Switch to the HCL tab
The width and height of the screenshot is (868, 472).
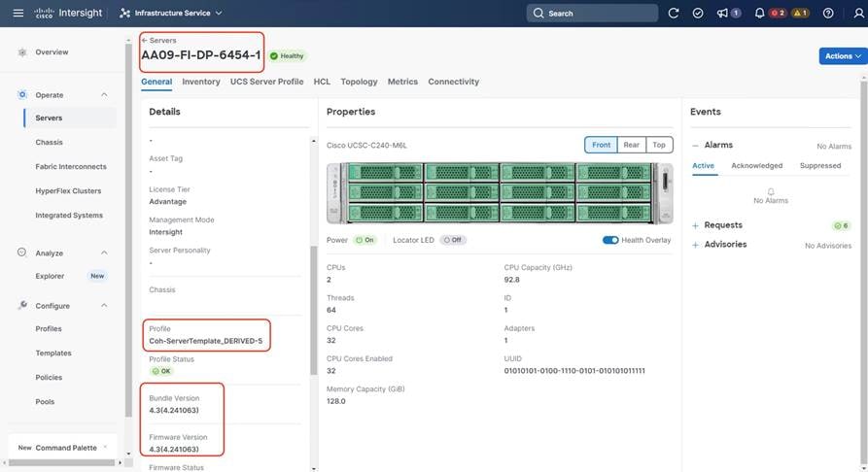(x=322, y=82)
